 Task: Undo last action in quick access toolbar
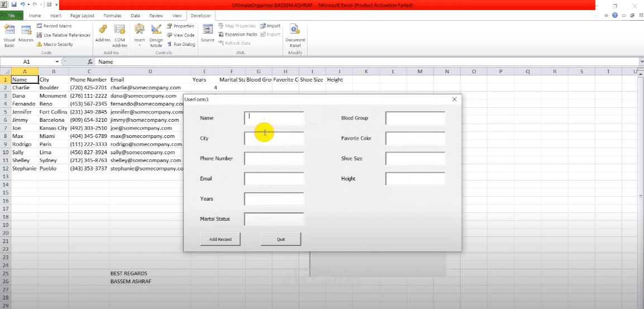(x=22, y=4)
